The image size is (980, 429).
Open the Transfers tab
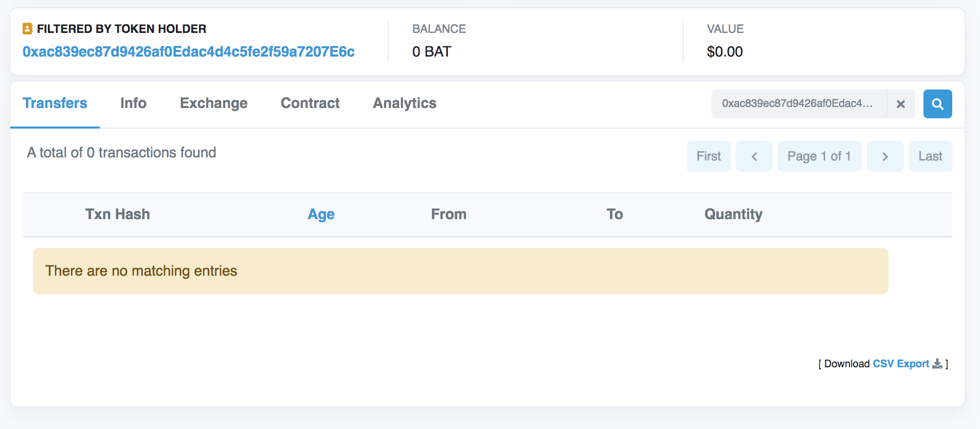[55, 103]
